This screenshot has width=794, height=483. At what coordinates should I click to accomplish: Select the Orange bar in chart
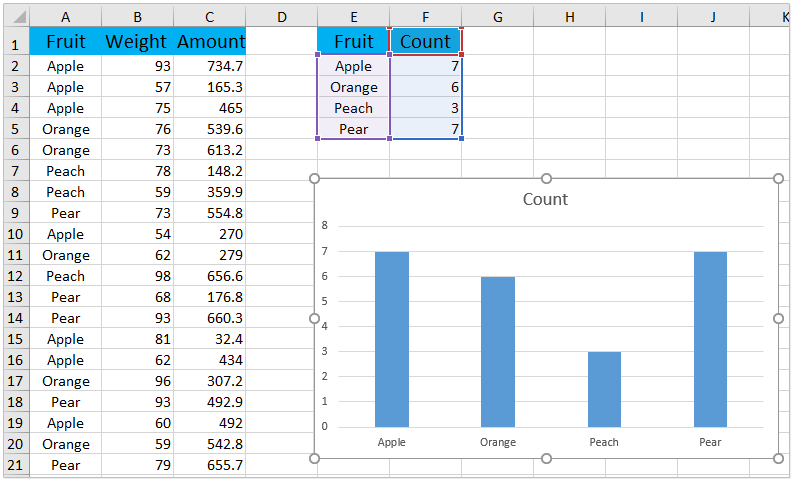tap(498, 352)
